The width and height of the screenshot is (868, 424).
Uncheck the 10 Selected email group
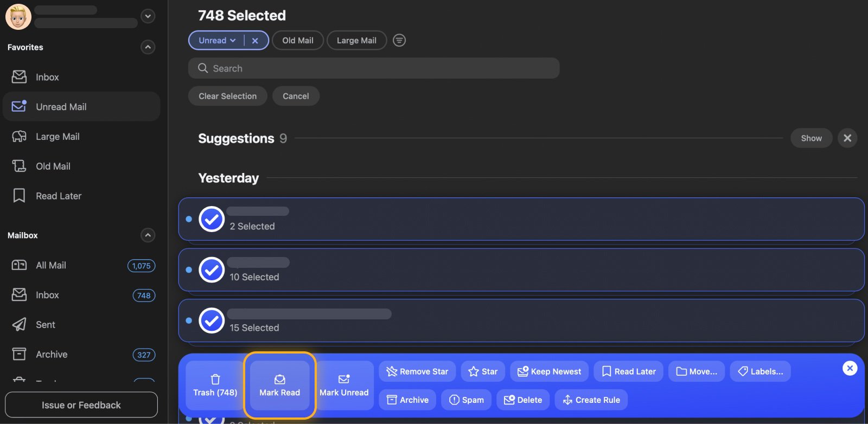coord(212,270)
